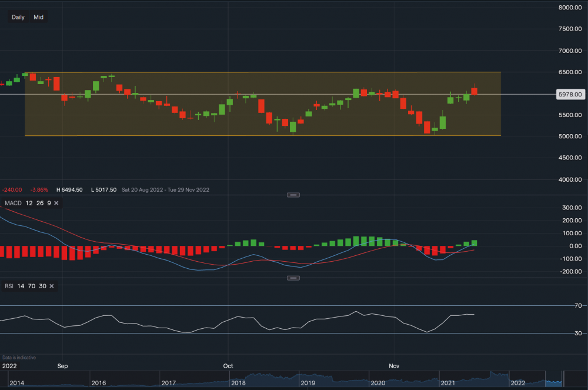Viewport: 588px width, 390px height.
Task: Click the drag handle above the RSI panel
Action: click(293, 277)
